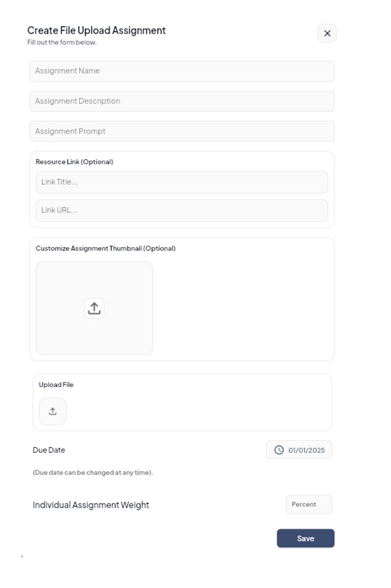Image resolution: width=391 pixels, height=588 pixels.
Task: Open the date picker showing 01/01/2025
Action: click(306, 450)
